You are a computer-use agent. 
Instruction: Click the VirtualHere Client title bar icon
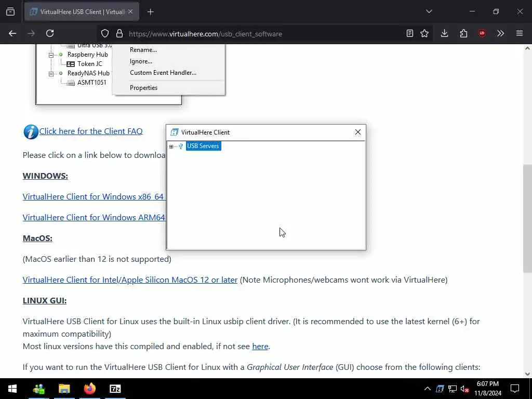pos(175,132)
